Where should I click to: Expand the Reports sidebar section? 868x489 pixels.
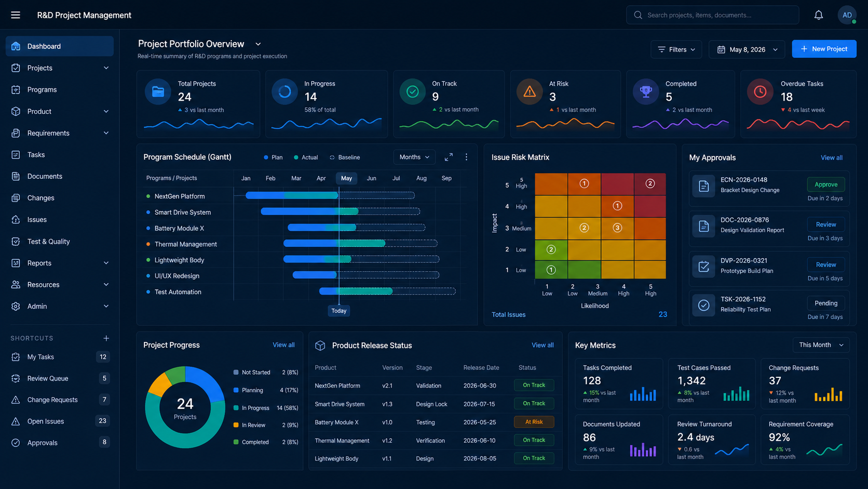click(106, 263)
